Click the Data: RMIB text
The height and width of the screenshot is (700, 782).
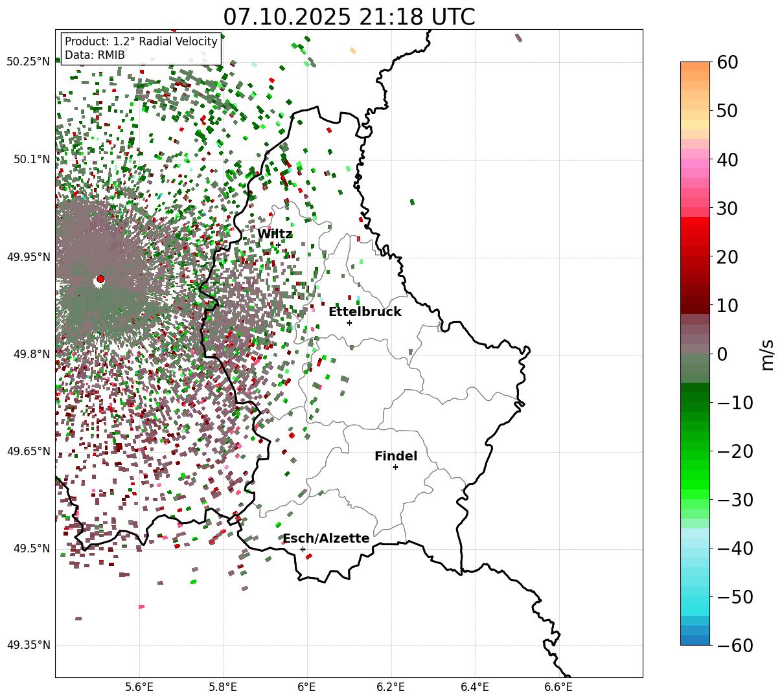[95, 56]
